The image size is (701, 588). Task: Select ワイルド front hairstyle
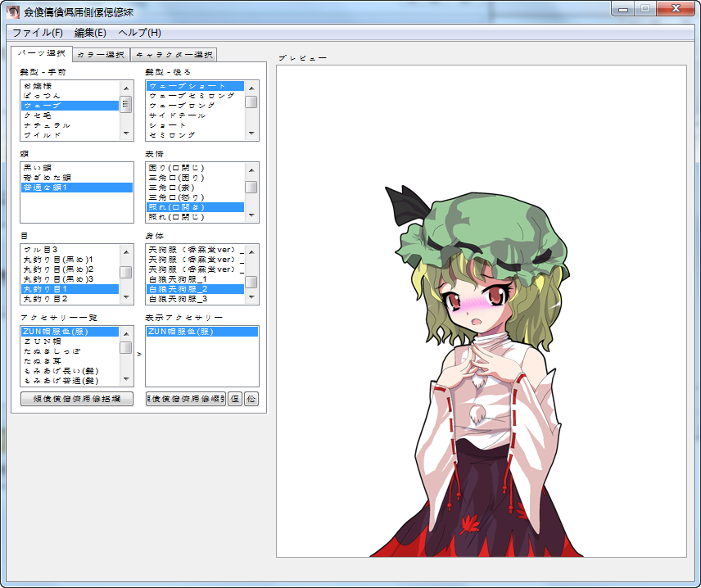pos(70,135)
